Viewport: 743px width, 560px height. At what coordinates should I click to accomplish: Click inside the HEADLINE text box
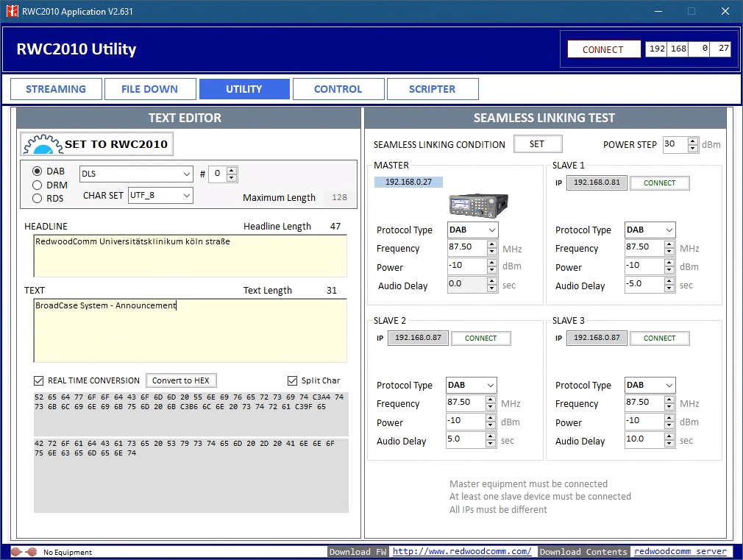(x=190, y=256)
